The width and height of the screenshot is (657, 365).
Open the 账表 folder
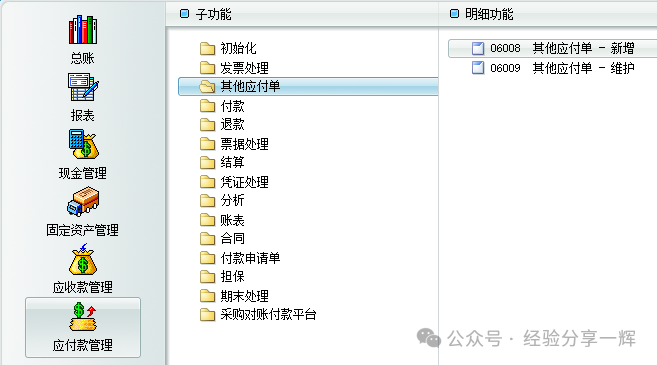(222, 220)
